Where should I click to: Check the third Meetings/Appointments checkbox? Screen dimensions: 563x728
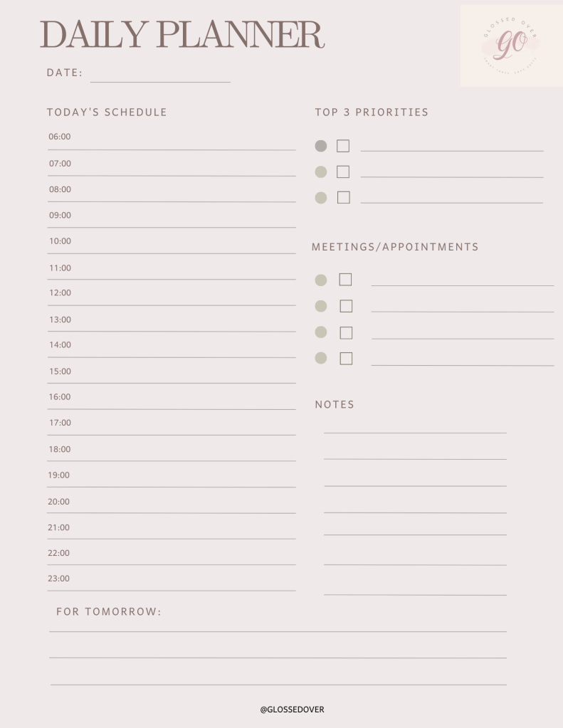346,332
